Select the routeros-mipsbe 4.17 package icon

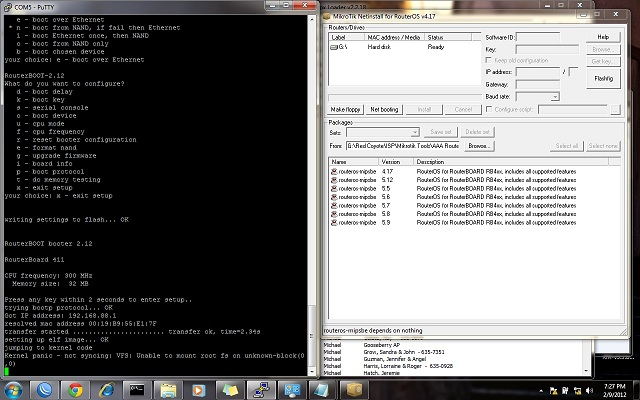334,172
